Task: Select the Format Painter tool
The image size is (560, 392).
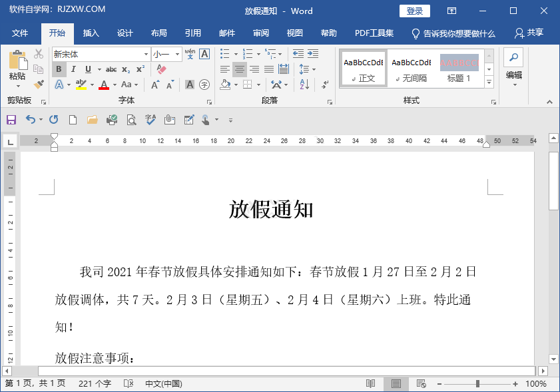Action: [x=38, y=84]
